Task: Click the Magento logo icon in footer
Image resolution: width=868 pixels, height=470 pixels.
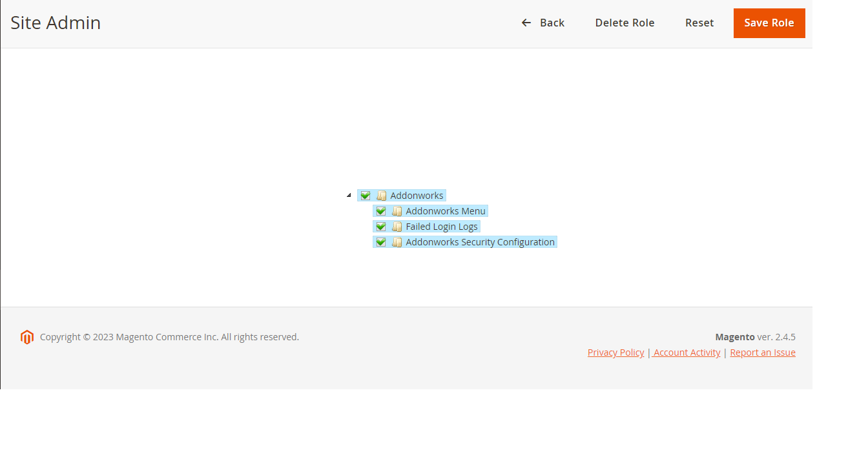Action: click(27, 337)
